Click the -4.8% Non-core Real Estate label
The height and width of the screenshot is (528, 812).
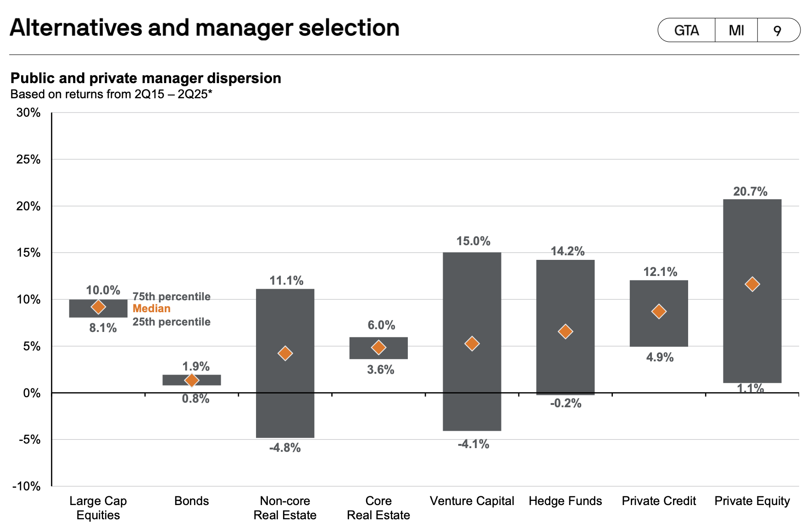285,448
